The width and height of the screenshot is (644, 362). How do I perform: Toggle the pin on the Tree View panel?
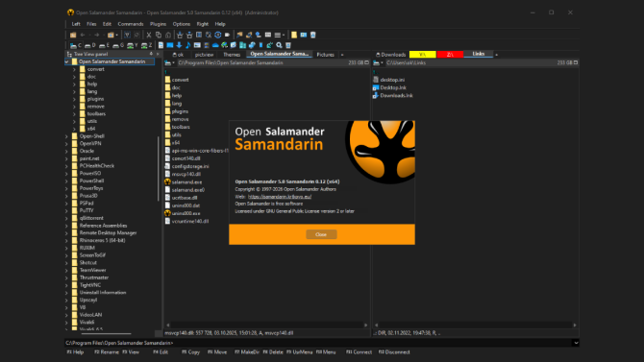[151, 54]
